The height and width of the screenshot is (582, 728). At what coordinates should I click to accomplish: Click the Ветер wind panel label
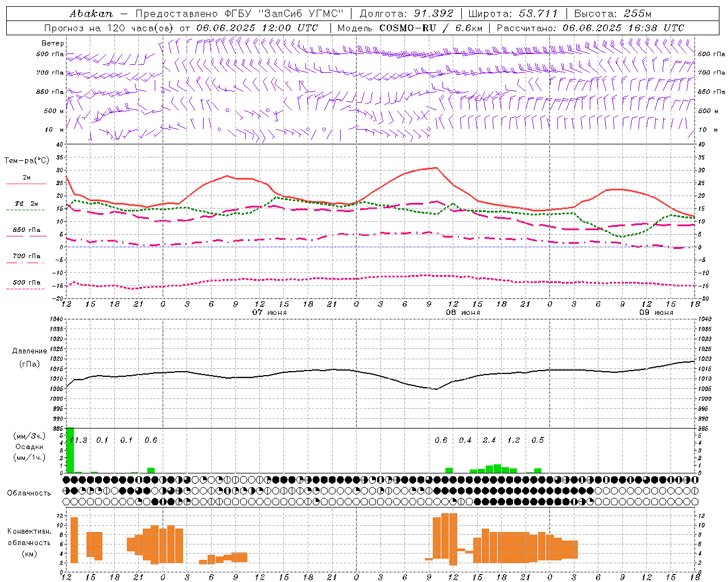click(x=53, y=43)
